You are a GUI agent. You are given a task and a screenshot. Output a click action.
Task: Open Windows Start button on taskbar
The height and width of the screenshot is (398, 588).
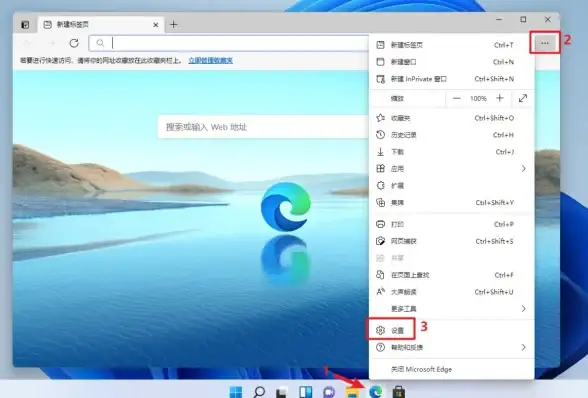(x=236, y=392)
